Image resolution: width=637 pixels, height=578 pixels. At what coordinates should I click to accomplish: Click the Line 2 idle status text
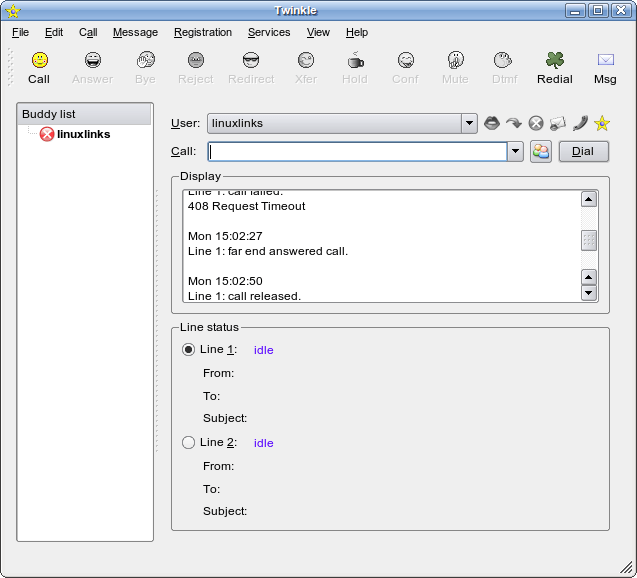pyautogui.click(x=263, y=443)
